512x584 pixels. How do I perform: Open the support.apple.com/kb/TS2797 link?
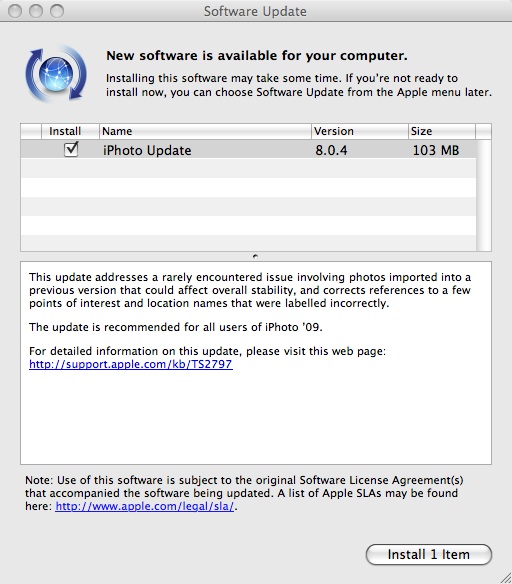click(131, 364)
